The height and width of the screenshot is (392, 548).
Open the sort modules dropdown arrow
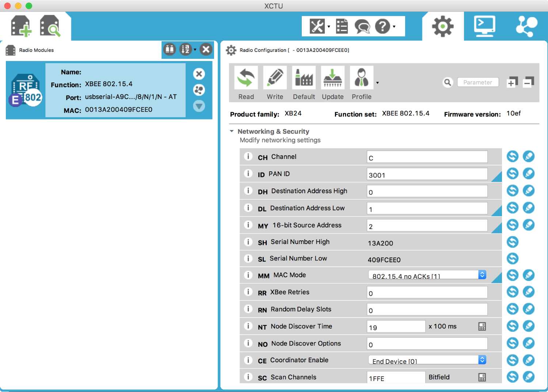point(195,50)
